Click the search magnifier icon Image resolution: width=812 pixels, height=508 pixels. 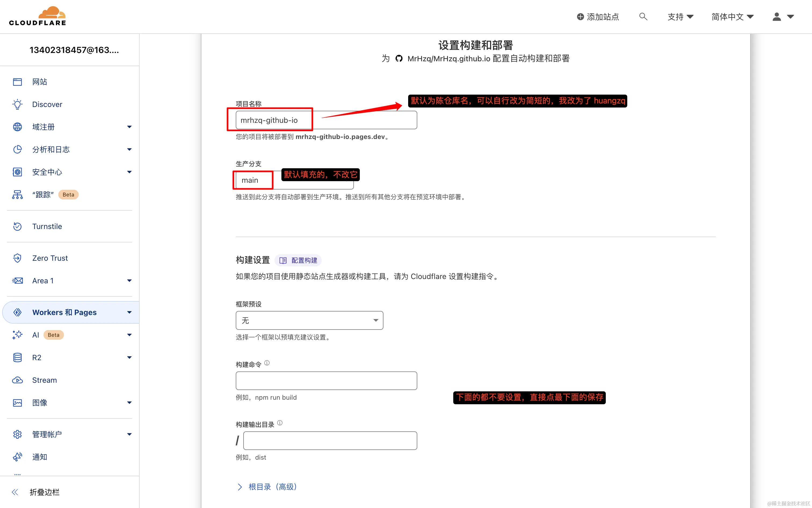[x=643, y=16]
